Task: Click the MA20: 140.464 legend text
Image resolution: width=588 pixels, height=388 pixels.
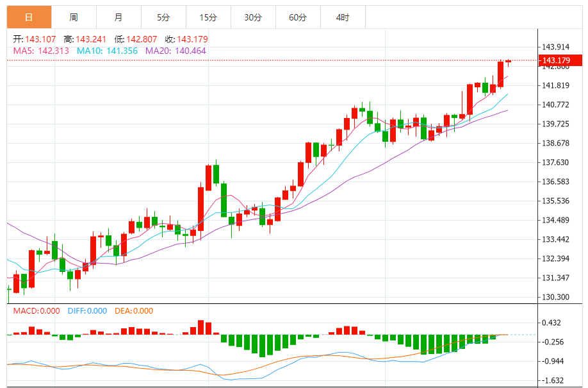Action: [176, 51]
